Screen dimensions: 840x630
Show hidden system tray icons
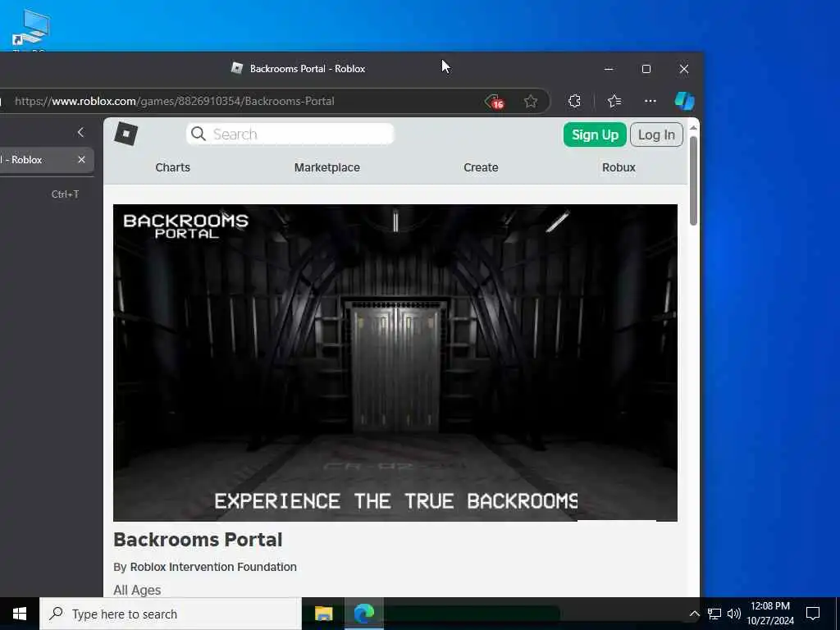tap(694, 614)
